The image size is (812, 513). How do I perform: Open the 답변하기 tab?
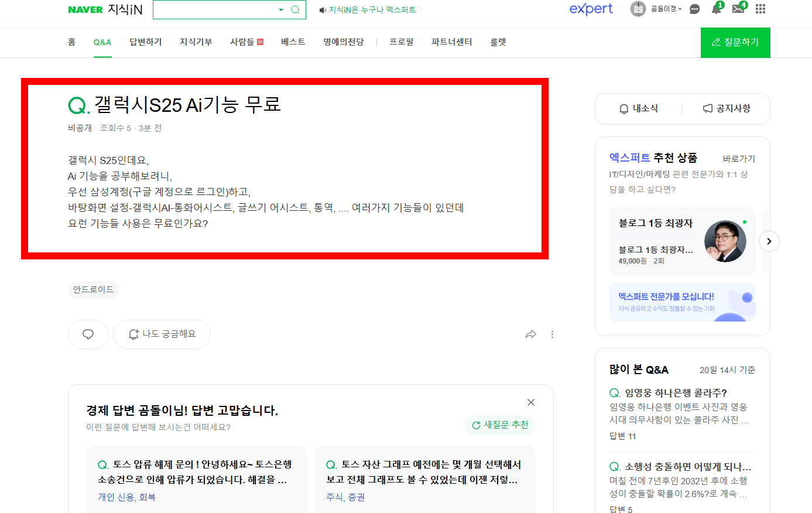coord(146,42)
